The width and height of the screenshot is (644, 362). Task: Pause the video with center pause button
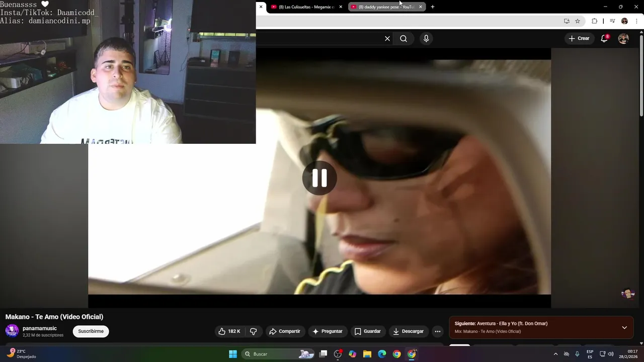(x=319, y=178)
